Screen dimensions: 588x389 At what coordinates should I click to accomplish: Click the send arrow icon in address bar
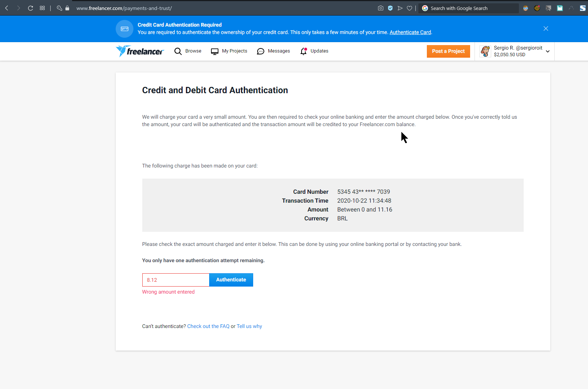pos(400,8)
